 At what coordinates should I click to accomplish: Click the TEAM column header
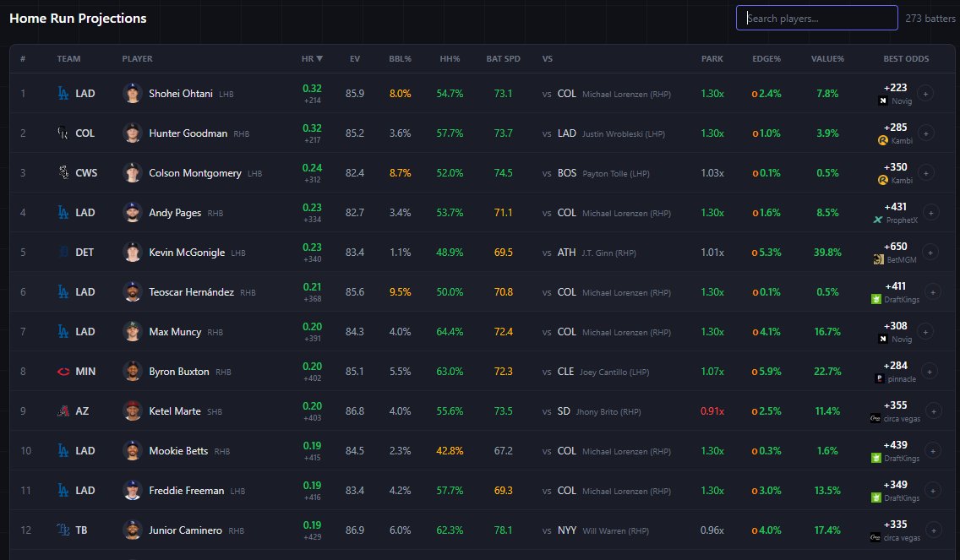click(x=68, y=59)
